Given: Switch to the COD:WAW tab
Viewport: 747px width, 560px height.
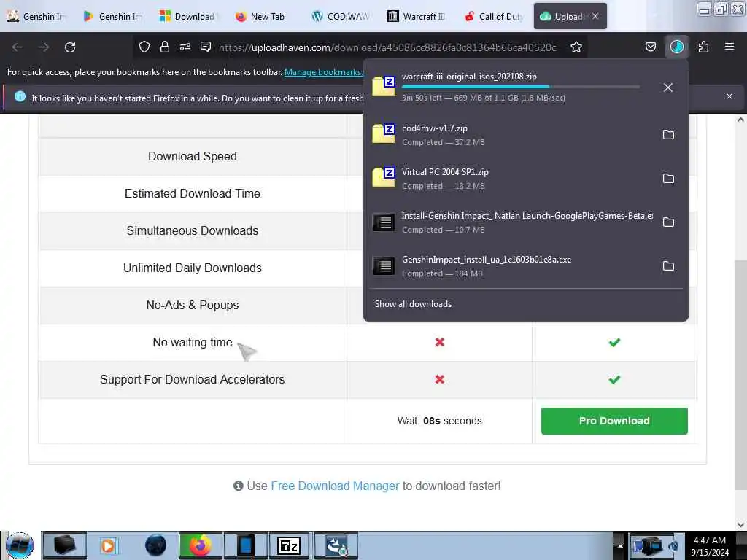Looking at the screenshot, I should point(340,17).
